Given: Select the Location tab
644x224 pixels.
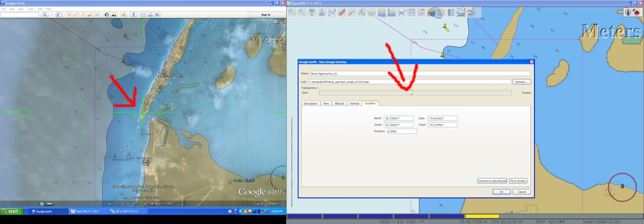Looking at the screenshot, I should point(370,103).
